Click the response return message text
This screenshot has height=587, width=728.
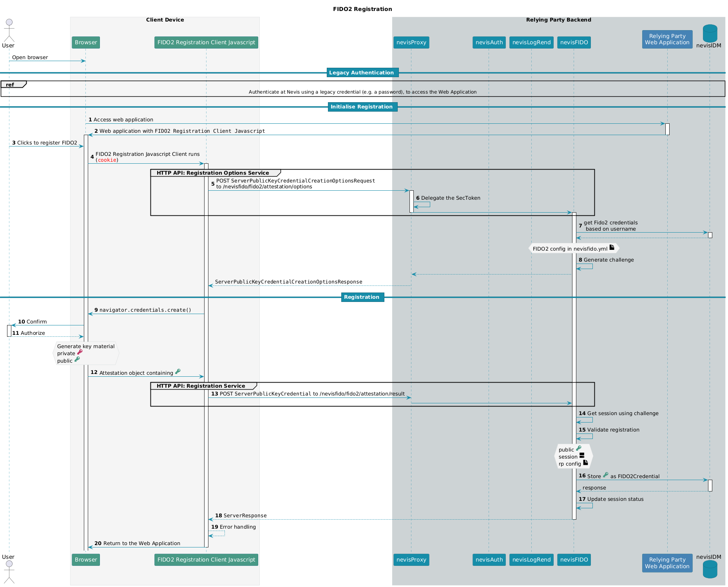[x=594, y=488]
